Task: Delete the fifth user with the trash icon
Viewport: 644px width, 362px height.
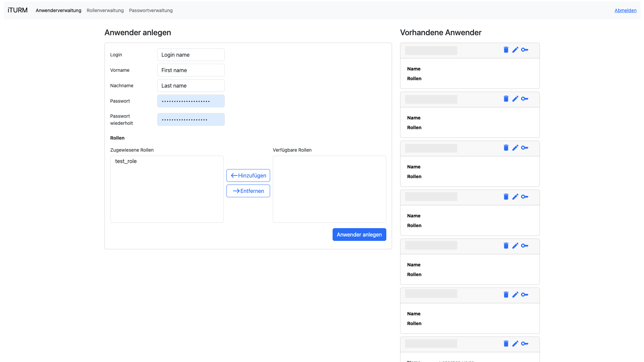Action: point(506,246)
